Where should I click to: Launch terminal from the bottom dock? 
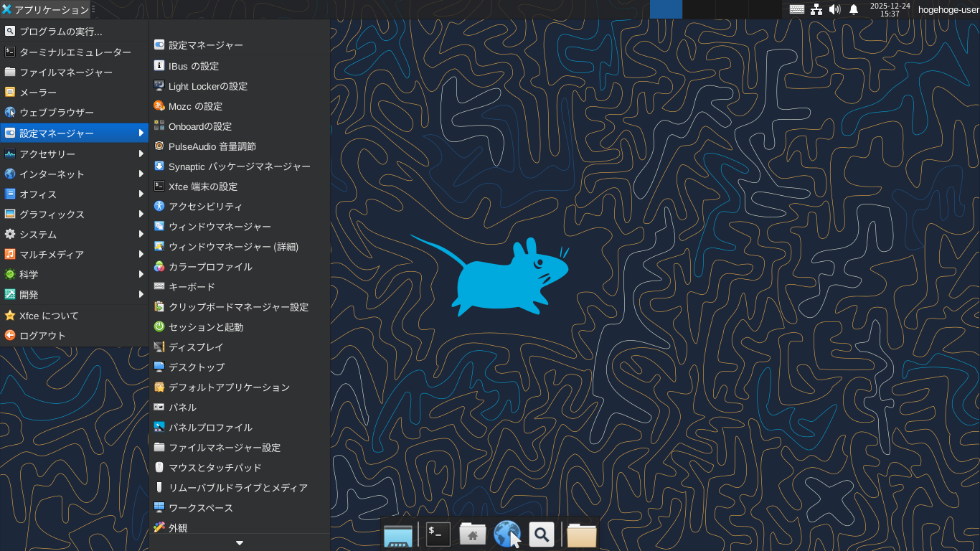point(438,534)
